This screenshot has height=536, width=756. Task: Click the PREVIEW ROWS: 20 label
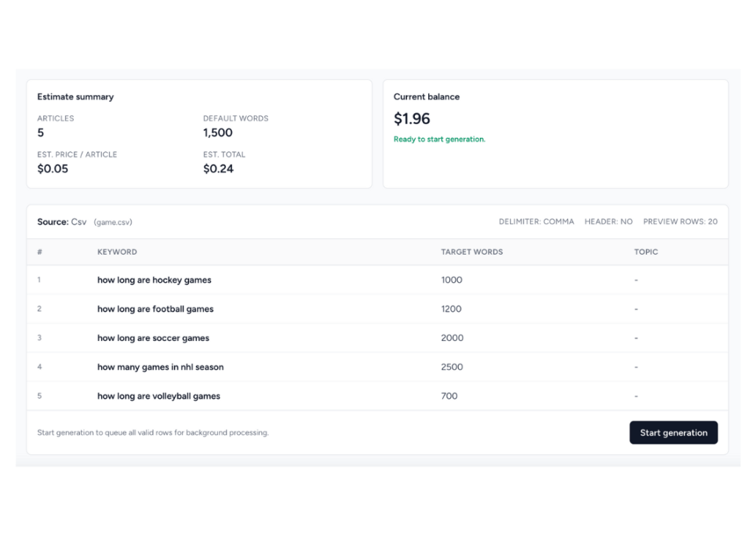(x=680, y=221)
